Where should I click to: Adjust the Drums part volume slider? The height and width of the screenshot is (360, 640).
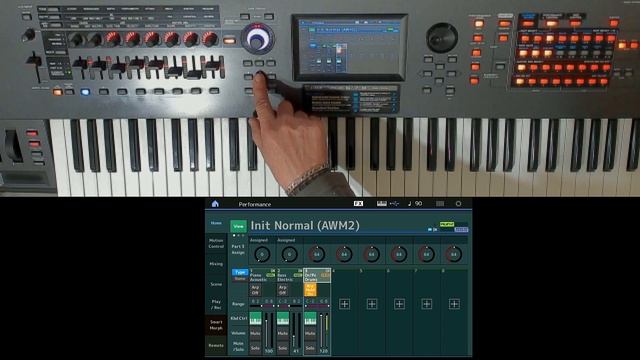[321, 330]
